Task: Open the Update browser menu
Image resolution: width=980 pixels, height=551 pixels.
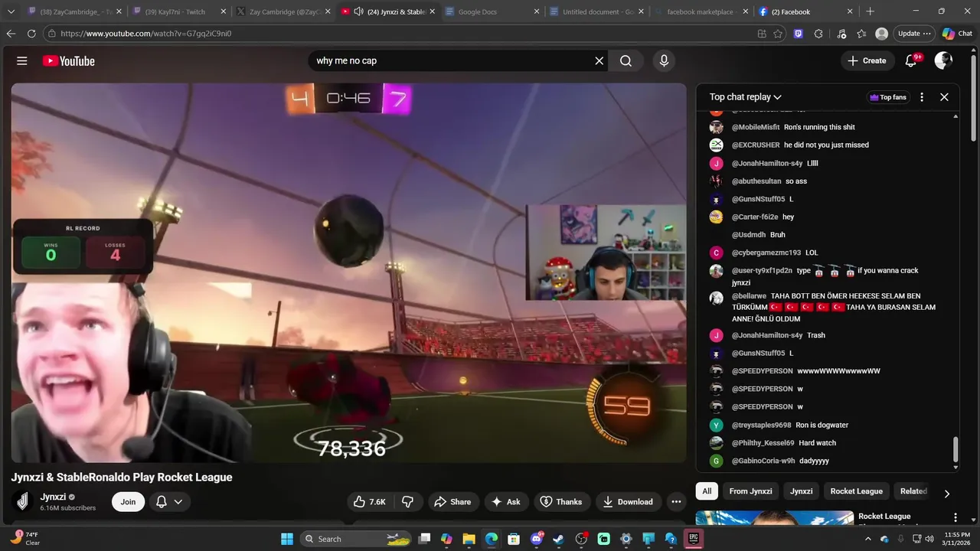Action: (x=914, y=34)
